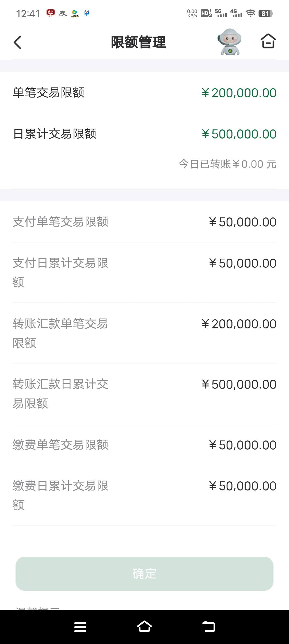The height and width of the screenshot is (644, 289).
Task: Select the 支付日累计交易限额 row
Action: [144, 273]
